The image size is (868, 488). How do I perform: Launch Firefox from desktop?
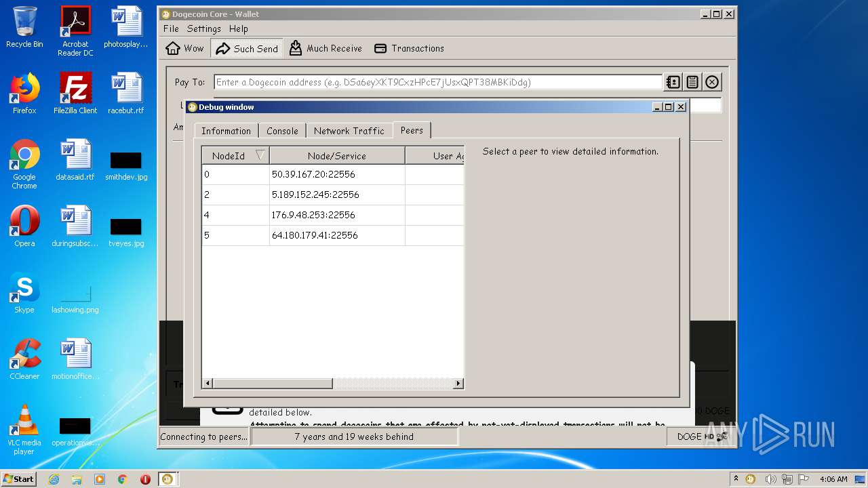point(24,94)
